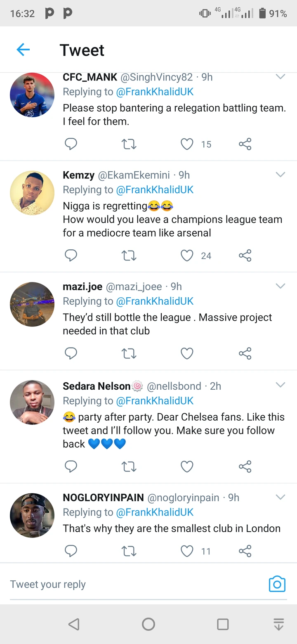Share CFC_MANK's tweet
The height and width of the screenshot is (644, 297).
pos(245,144)
